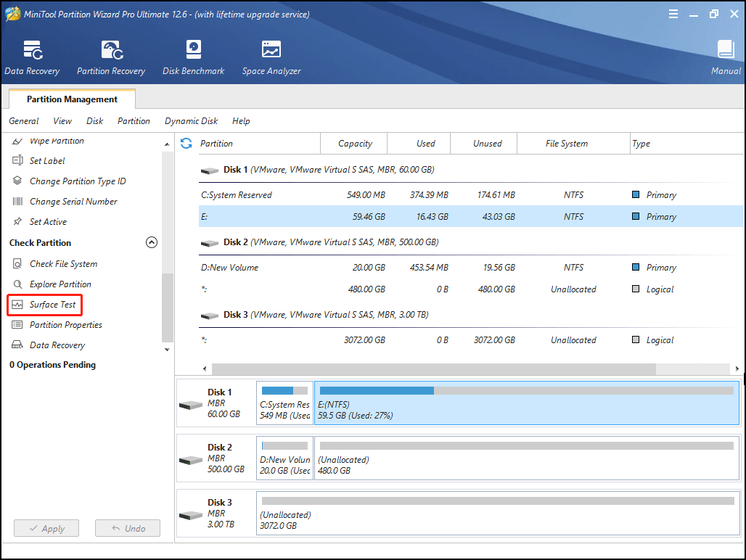Click the Undo button

[128, 528]
